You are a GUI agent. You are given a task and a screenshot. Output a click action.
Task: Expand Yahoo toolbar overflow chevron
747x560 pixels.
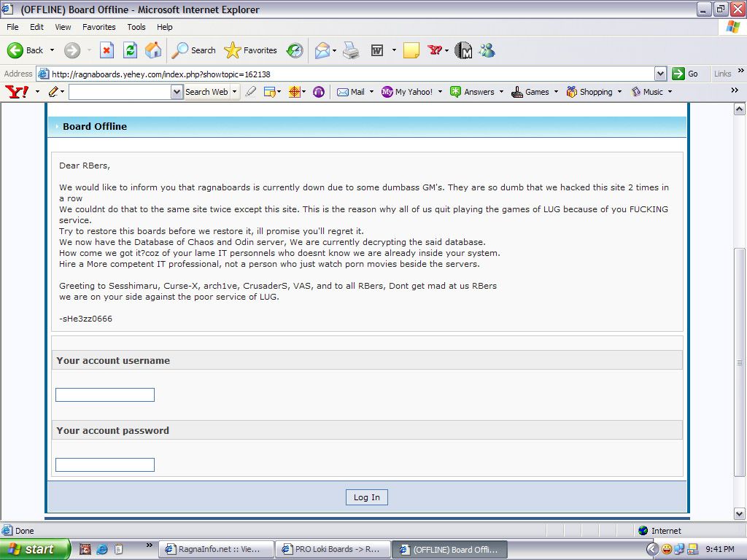tap(734, 90)
